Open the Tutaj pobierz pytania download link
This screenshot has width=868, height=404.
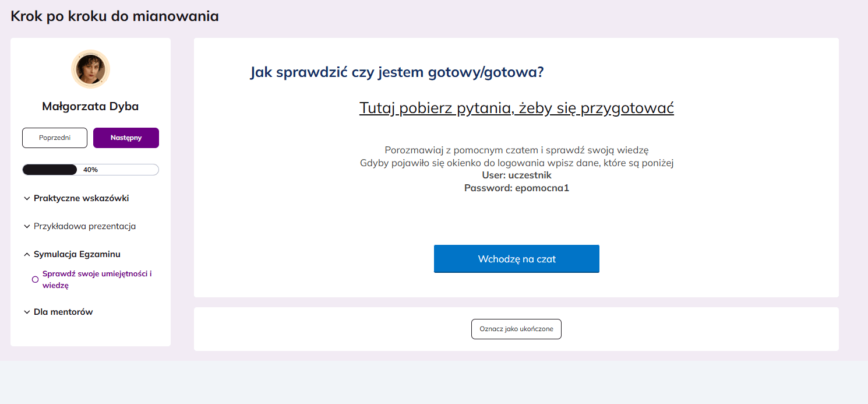point(516,108)
